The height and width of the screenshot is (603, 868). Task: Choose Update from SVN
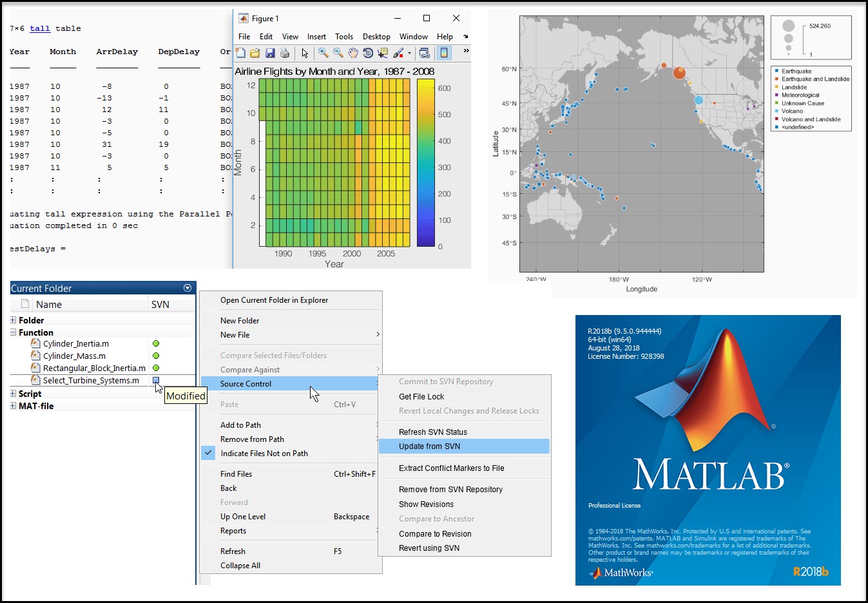[464, 446]
